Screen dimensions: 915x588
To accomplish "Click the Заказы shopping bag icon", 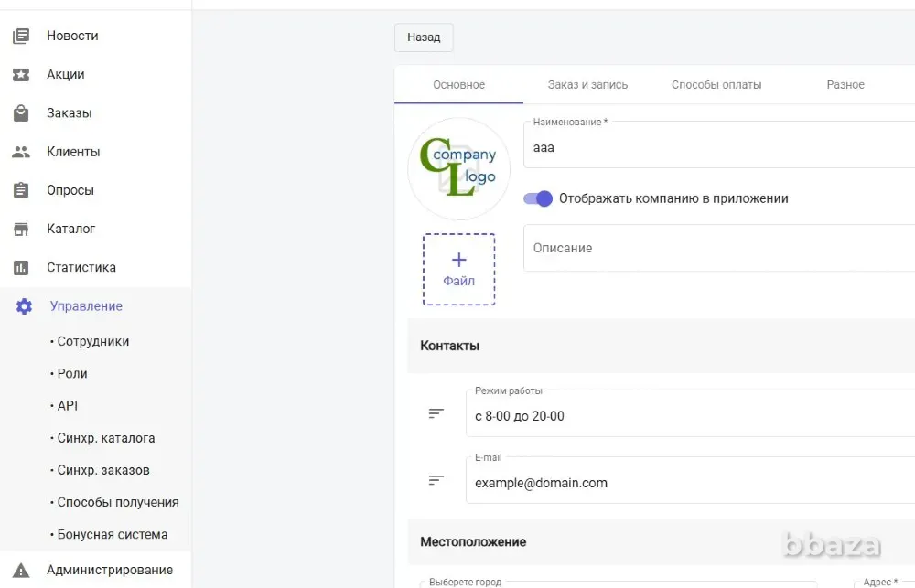I will coord(21,113).
